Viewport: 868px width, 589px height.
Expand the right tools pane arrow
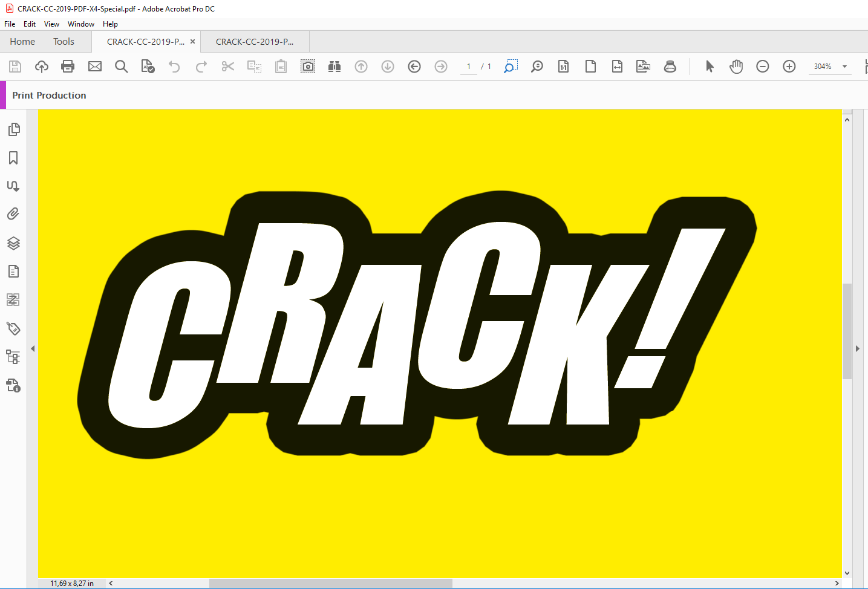click(x=858, y=348)
